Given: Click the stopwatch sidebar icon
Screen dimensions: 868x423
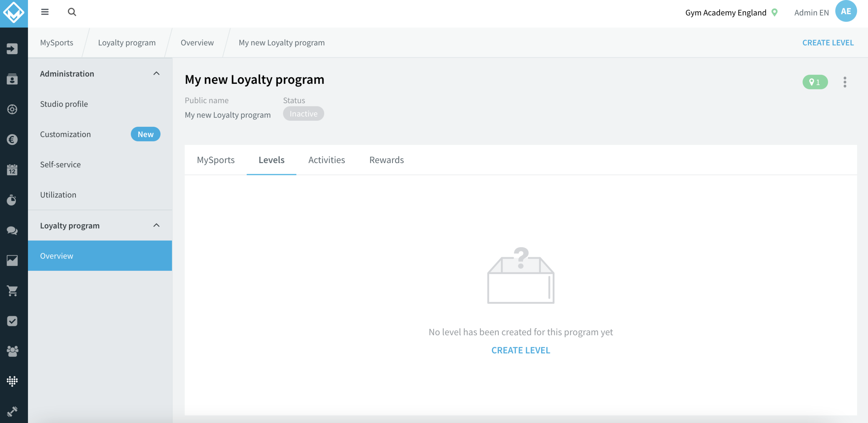Looking at the screenshot, I should coord(12,200).
